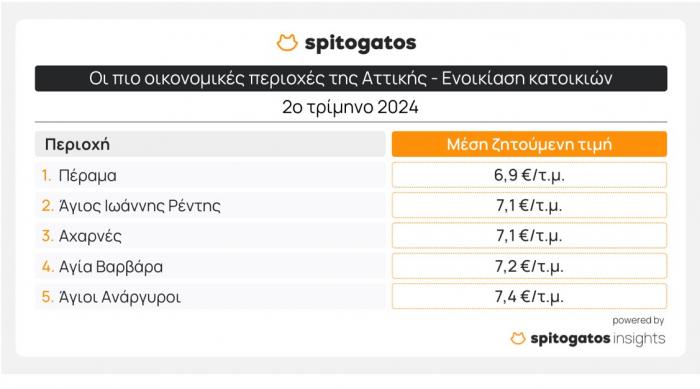Click the powered by text
Screen dimensions: 700x389
tap(638, 321)
